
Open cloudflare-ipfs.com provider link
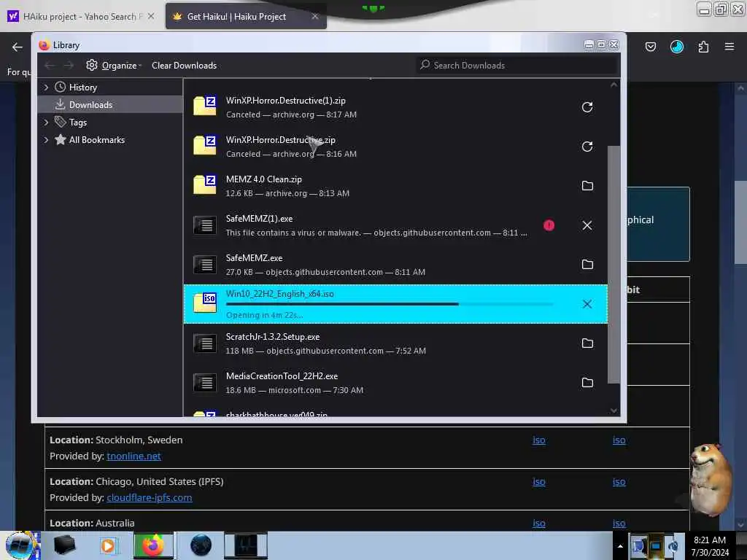click(x=149, y=497)
